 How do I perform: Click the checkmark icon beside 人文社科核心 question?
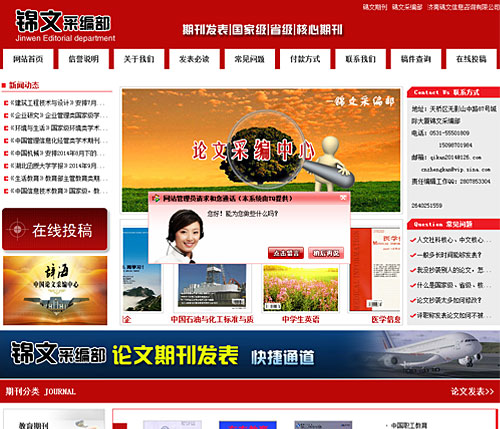pyautogui.click(x=413, y=240)
